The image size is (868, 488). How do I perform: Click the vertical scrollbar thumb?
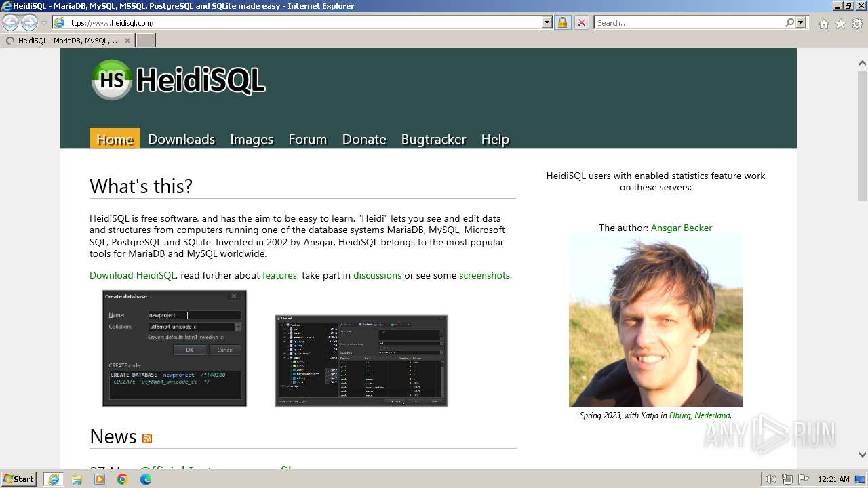[x=863, y=136]
